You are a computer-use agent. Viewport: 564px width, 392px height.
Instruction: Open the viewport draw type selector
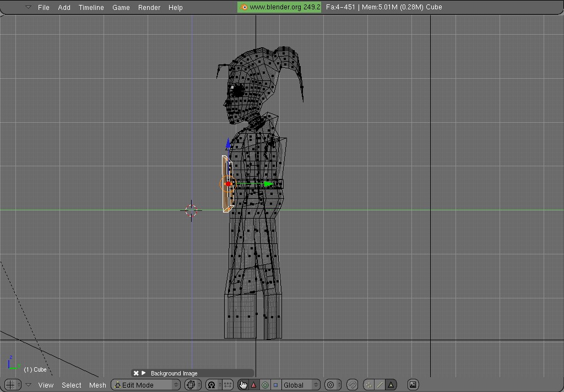tap(193, 385)
